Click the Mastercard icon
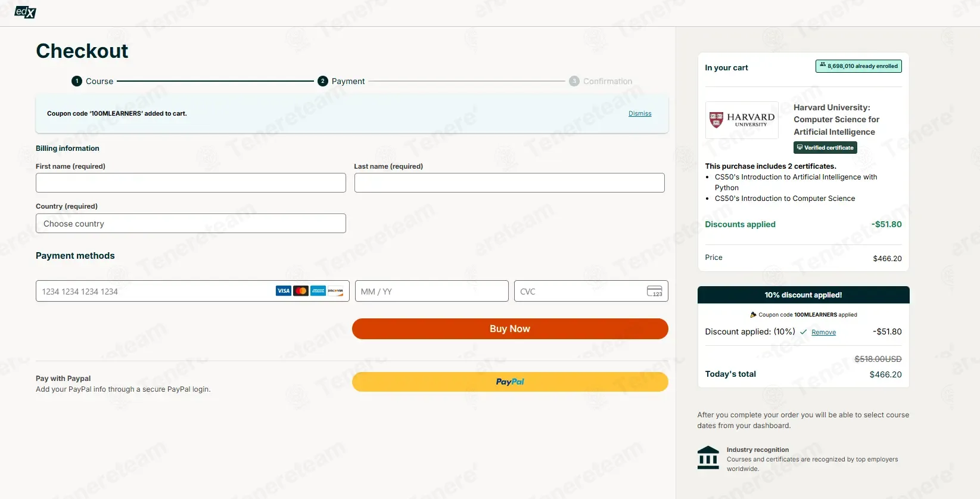 coord(301,291)
